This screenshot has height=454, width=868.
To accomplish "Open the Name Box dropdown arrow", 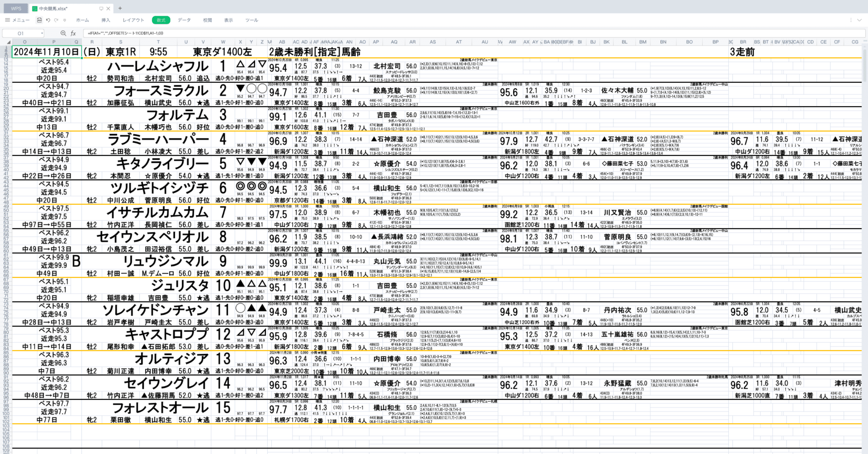I will [42, 33].
